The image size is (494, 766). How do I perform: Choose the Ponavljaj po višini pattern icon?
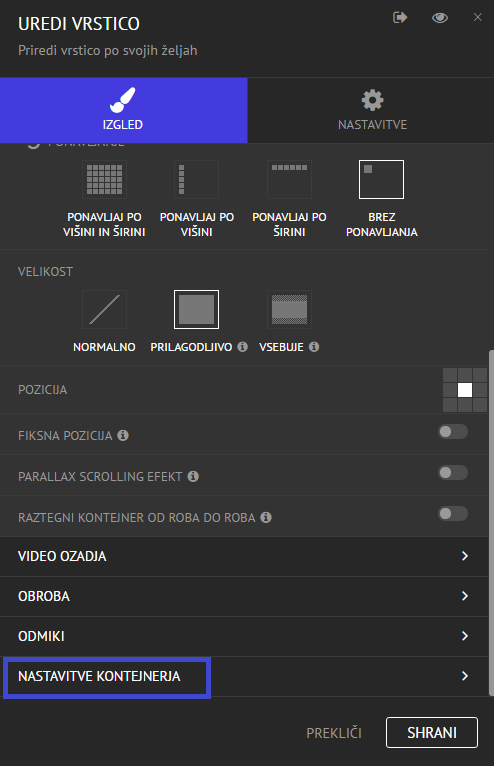(x=196, y=179)
